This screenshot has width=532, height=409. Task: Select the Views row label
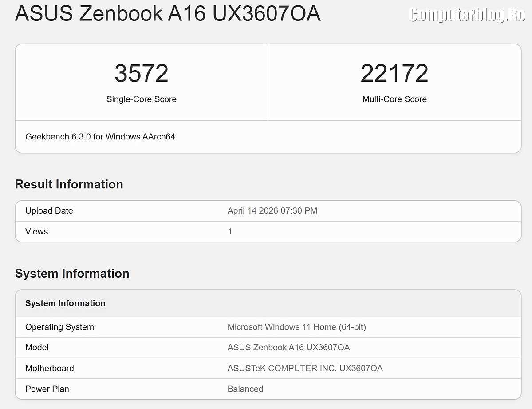(36, 232)
